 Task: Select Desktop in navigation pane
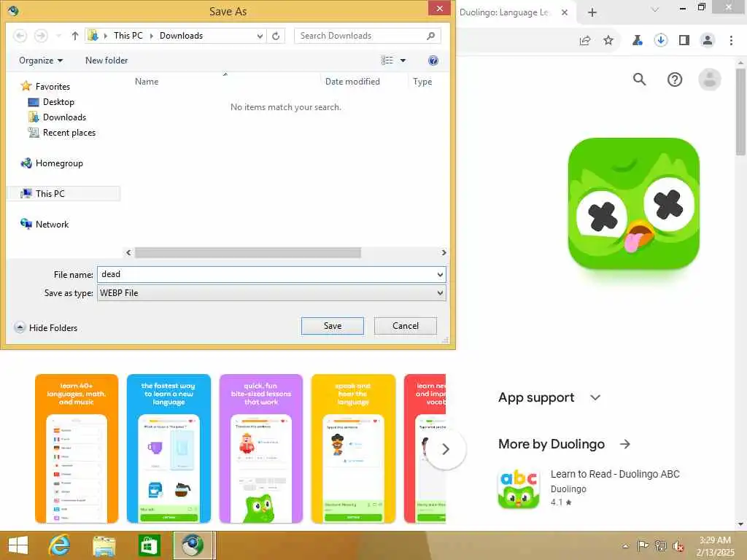click(58, 102)
